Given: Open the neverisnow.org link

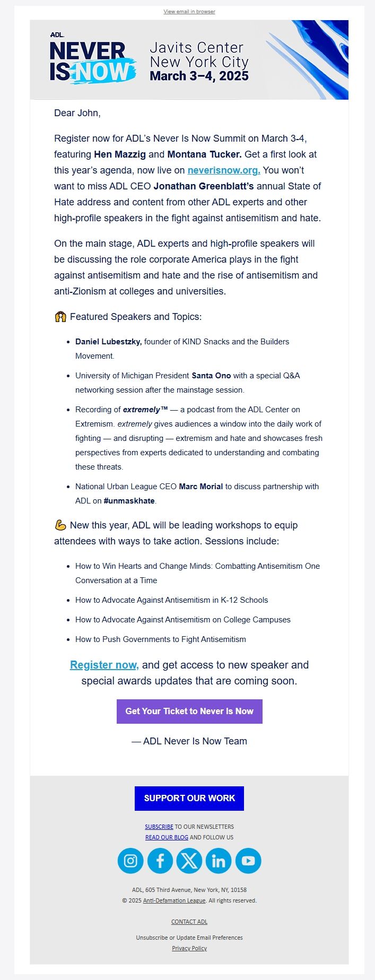Looking at the screenshot, I should (x=222, y=170).
